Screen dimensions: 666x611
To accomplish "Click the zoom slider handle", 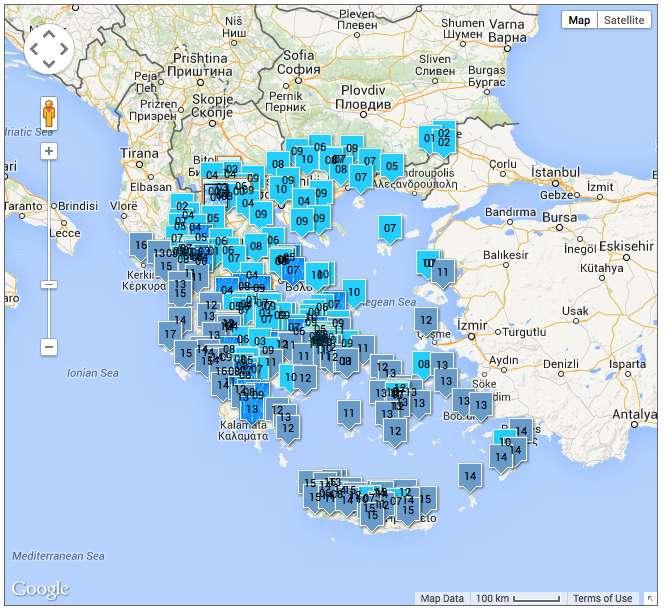I will [x=49, y=284].
